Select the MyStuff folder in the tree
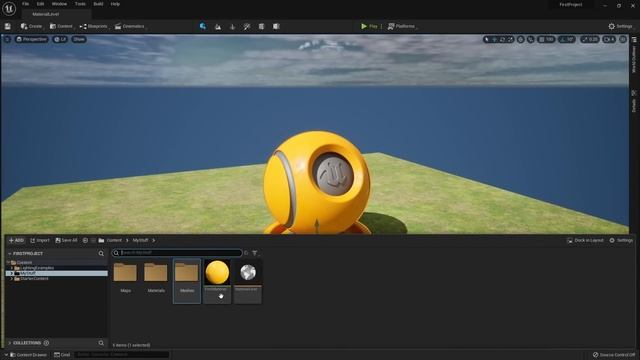The image size is (640, 360). 57,273
